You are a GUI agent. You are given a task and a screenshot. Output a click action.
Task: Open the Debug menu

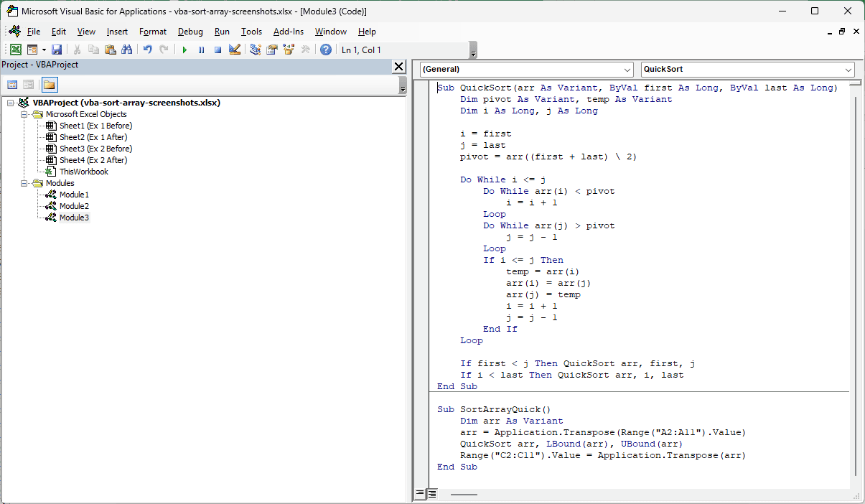click(x=190, y=32)
